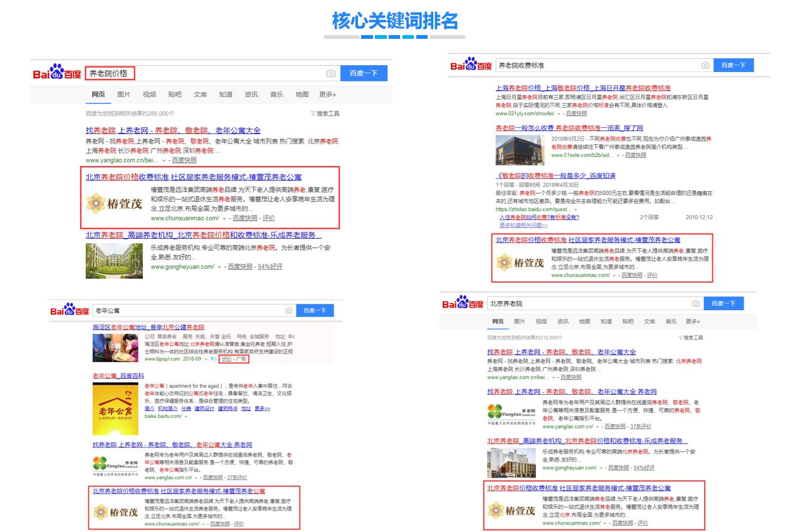Click Baidu logo beside 养老院价格 search box
The width and height of the screenshot is (805, 532).
(57, 73)
